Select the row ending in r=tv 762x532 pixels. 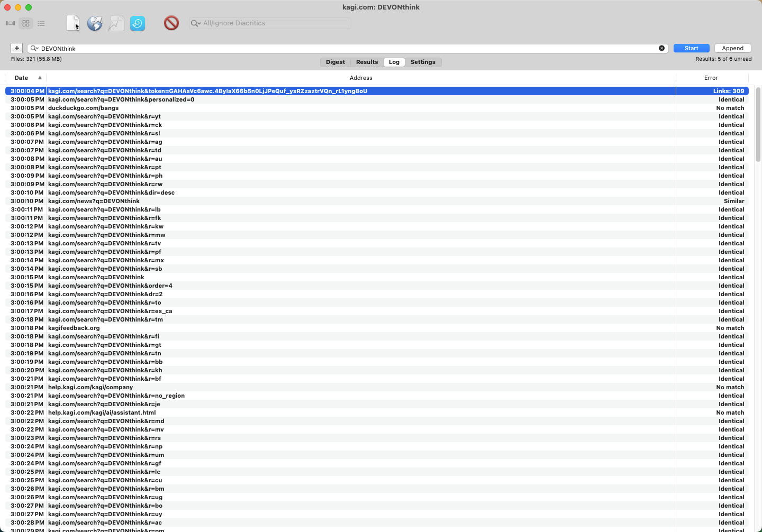pos(377,243)
